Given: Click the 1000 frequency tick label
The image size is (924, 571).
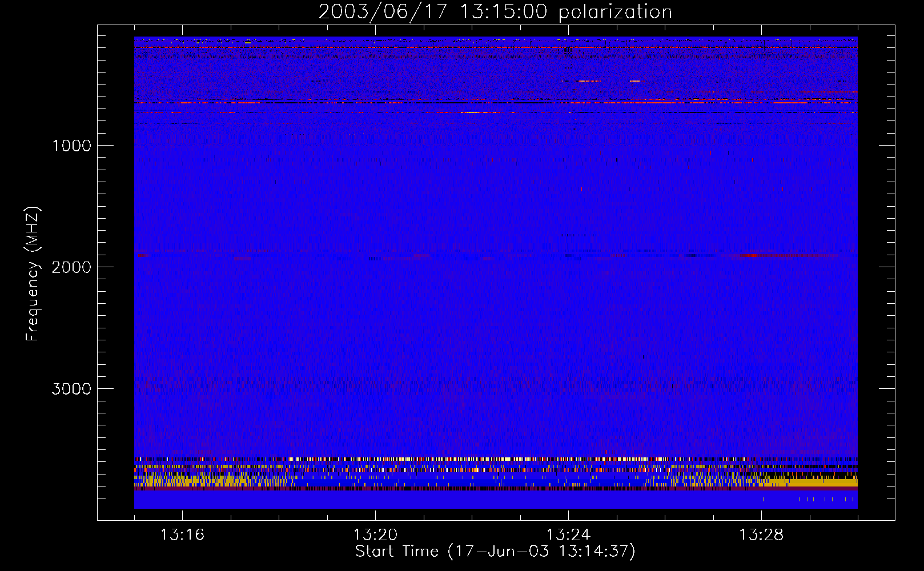Looking at the screenshot, I should [x=71, y=146].
